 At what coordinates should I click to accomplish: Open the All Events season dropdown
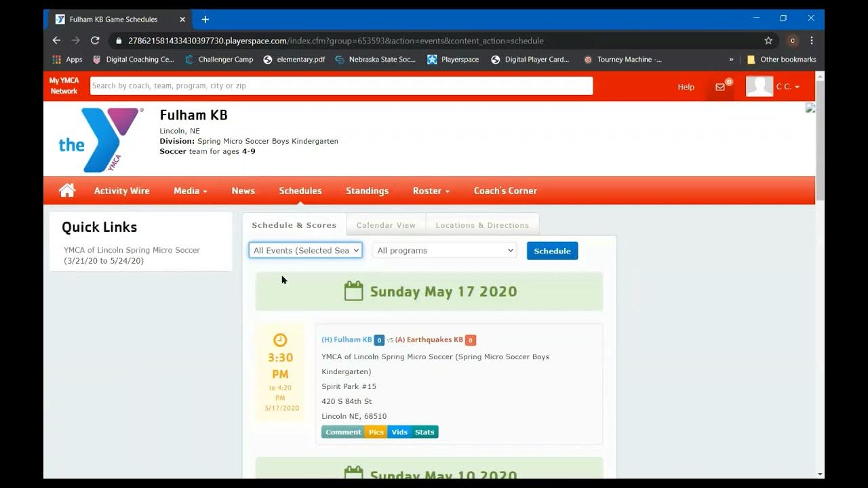(x=305, y=250)
